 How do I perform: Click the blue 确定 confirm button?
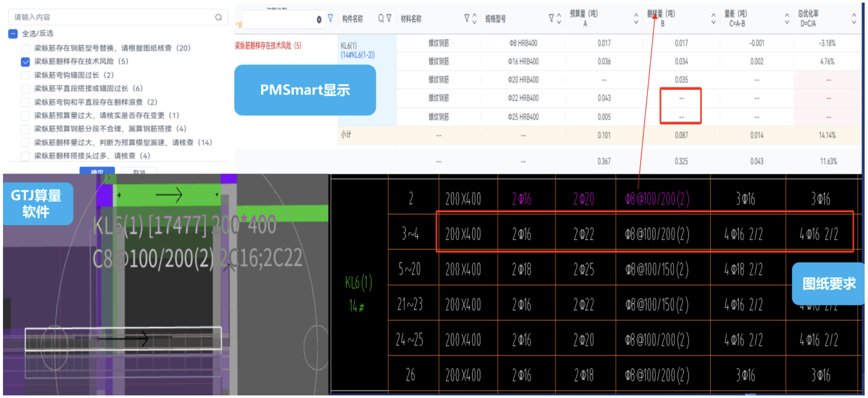[97, 171]
